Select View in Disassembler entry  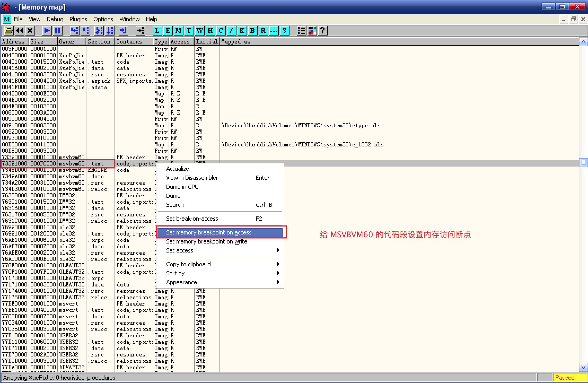coord(192,178)
